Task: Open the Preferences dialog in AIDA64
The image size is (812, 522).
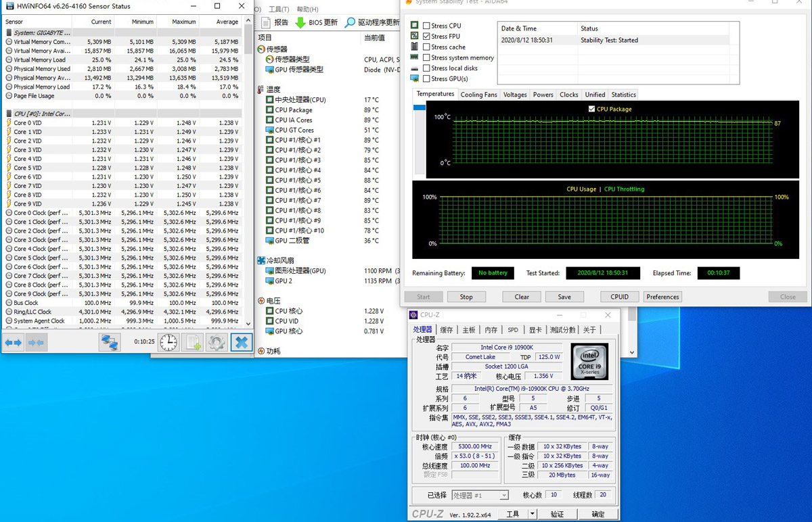Action: pos(662,296)
